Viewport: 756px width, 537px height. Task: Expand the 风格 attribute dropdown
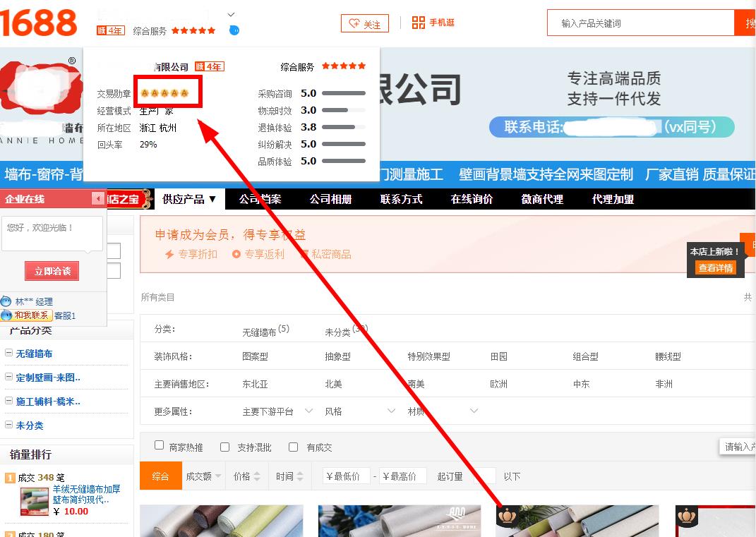coord(360,411)
